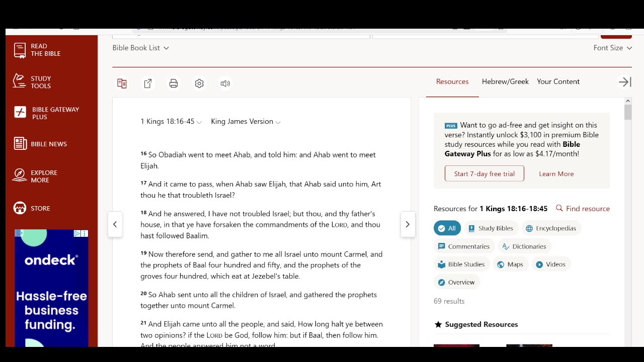
Task: Switch to the Resources tab
Action: [x=452, y=81]
